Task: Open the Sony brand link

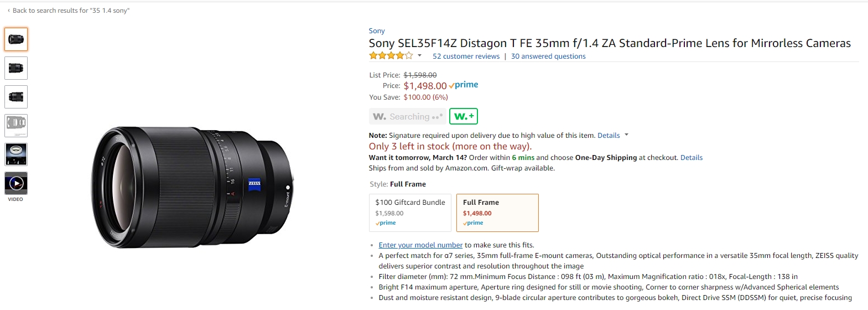Action: pos(377,31)
